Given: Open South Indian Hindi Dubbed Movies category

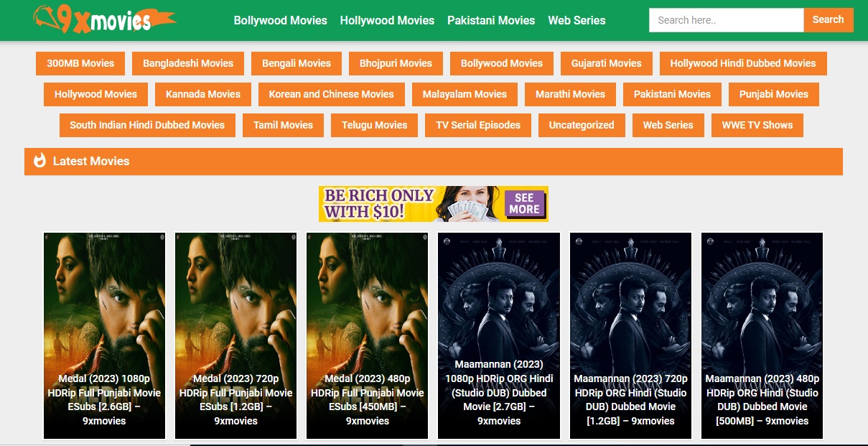Looking at the screenshot, I should [147, 125].
